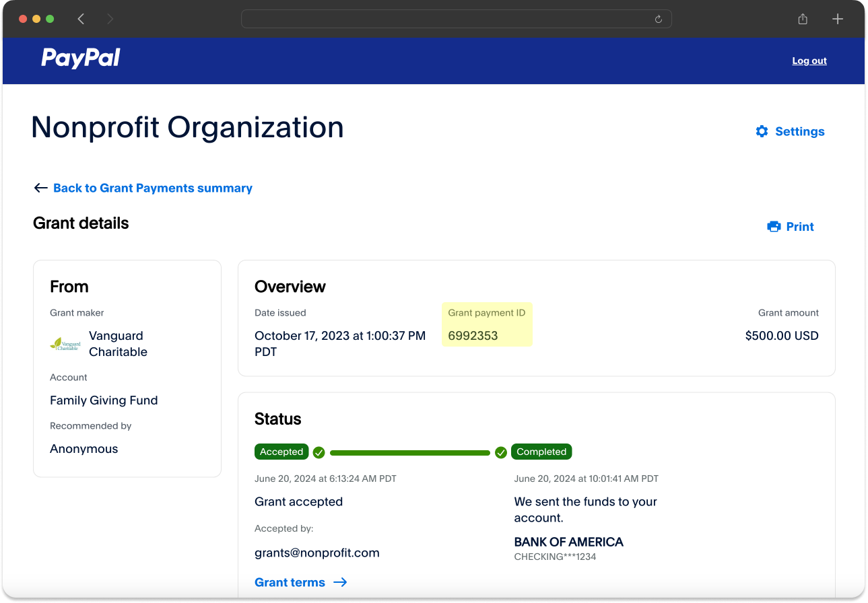Click the green checkmark beside Completed
The image size is (868, 603).
[501, 452]
